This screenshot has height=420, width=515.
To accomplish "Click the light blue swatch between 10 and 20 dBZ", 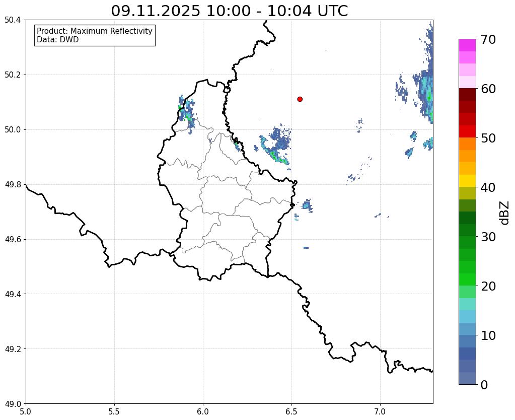I will point(467,316).
